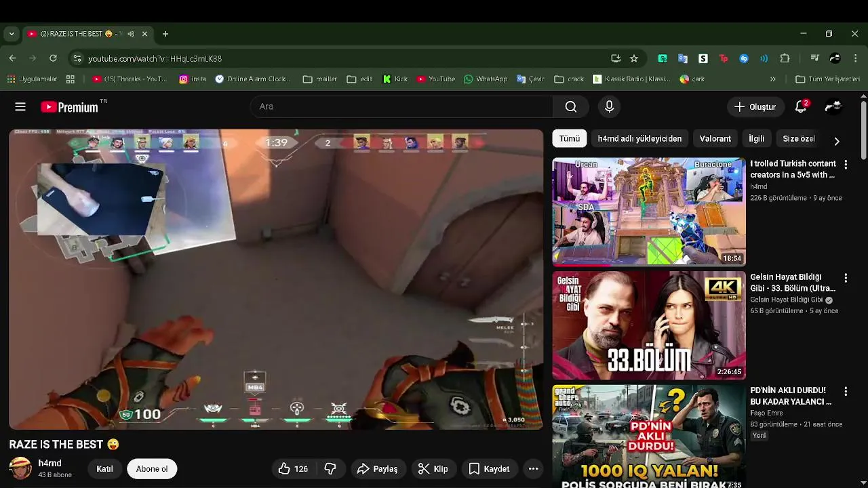Click the 'Paylaş' share button
Viewport: 868px width, 488px height.
tap(378, 468)
